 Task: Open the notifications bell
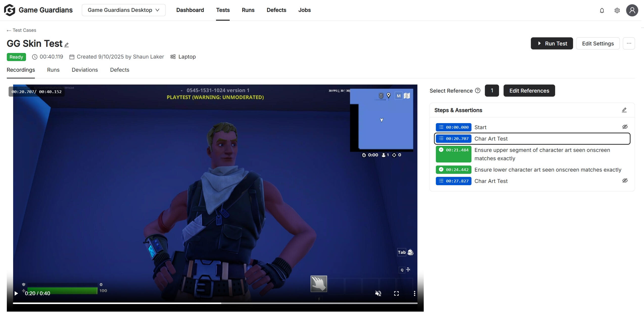pyautogui.click(x=602, y=10)
